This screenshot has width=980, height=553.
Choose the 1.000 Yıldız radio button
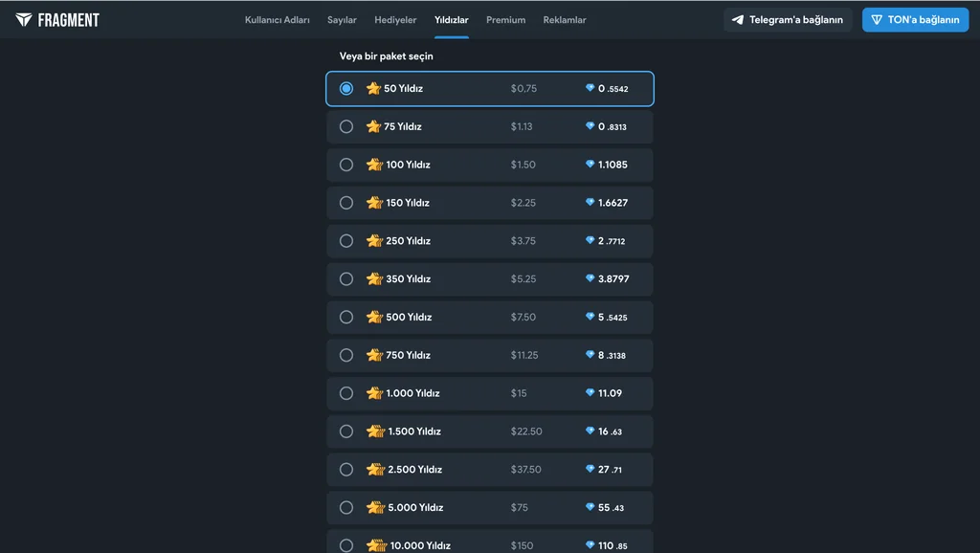(x=346, y=393)
